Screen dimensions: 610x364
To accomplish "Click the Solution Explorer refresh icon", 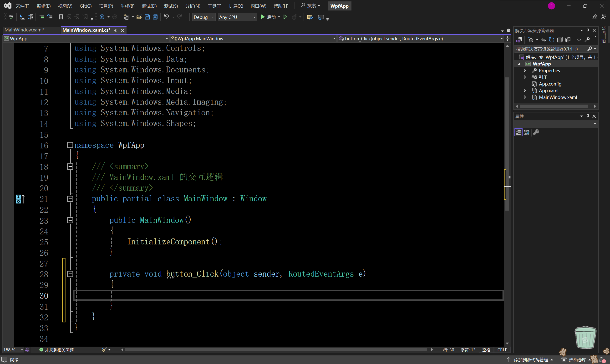I will click(x=552, y=40).
